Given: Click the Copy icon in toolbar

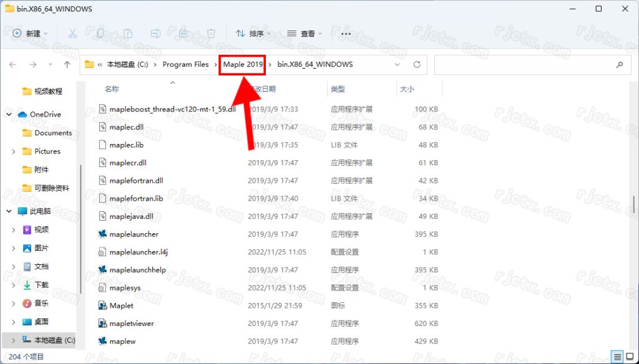Looking at the screenshot, I should pos(100,34).
